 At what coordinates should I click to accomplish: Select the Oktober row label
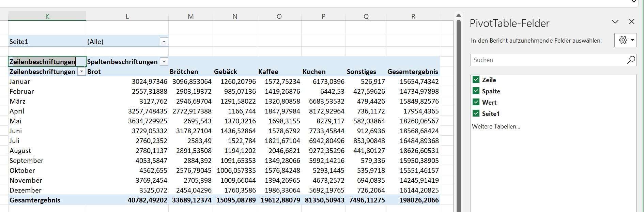(47, 170)
